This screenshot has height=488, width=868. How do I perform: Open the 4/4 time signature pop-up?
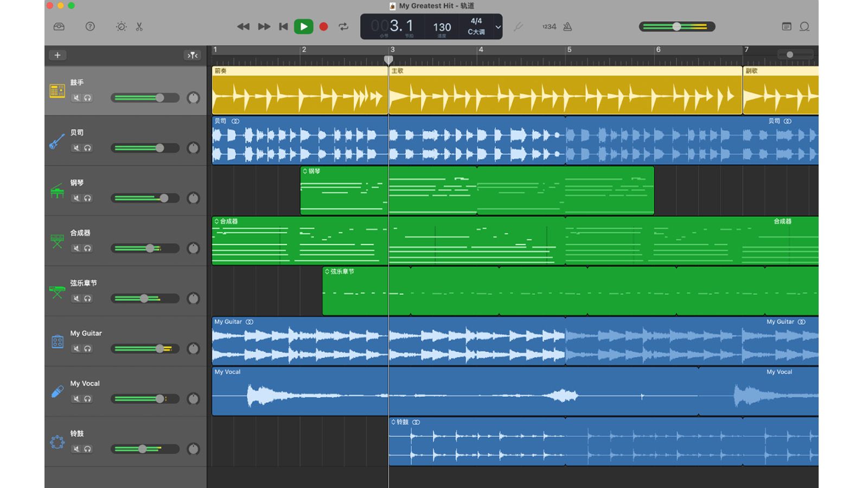pos(476,21)
